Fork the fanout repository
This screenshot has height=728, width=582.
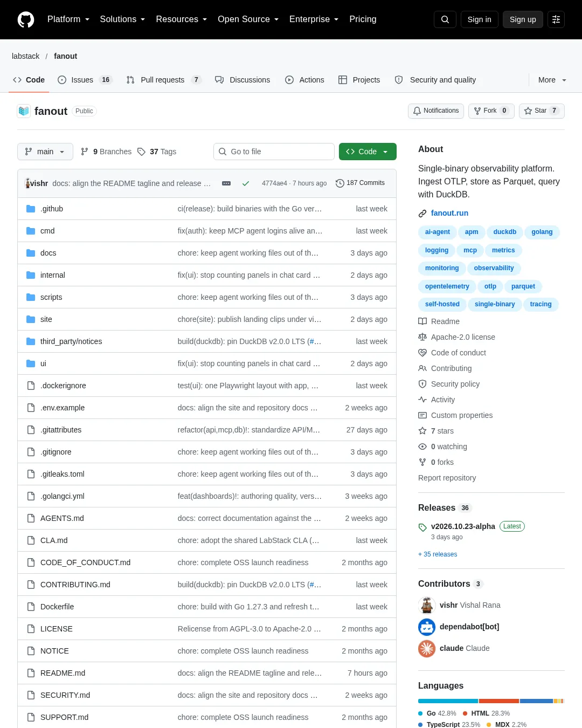coord(491,111)
